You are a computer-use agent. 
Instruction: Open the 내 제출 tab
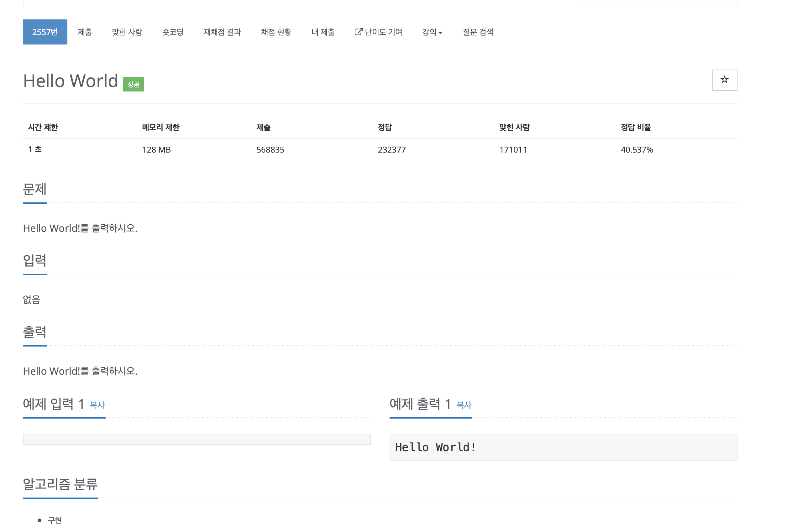tap(323, 32)
